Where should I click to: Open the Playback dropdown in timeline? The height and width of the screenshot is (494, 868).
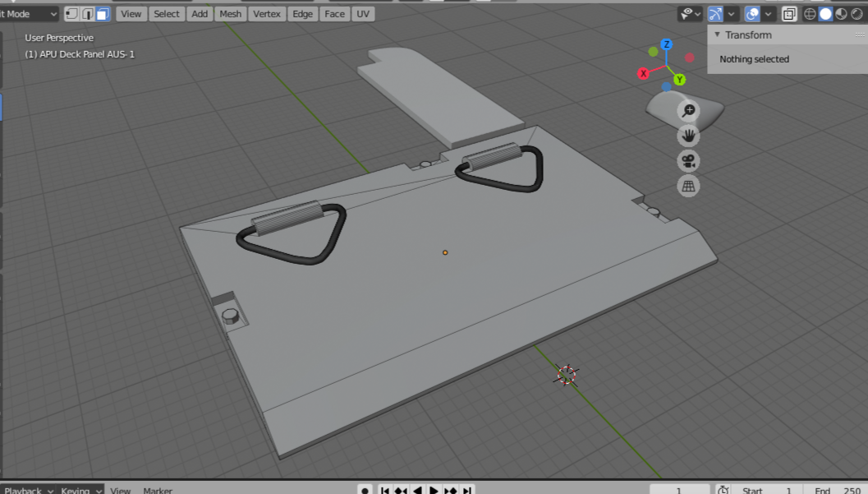click(28, 490)
